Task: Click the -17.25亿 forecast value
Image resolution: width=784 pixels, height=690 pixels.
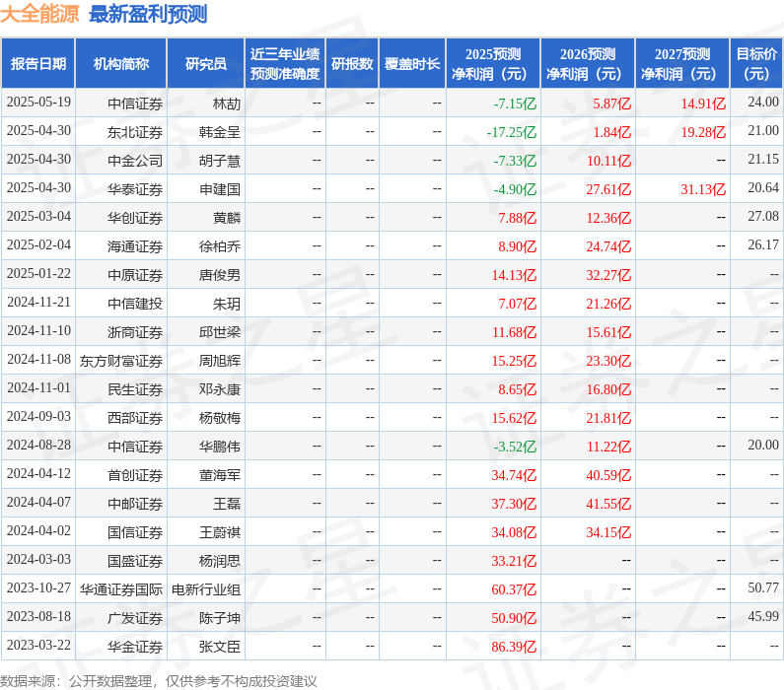Action: click(x=512, y=132)
